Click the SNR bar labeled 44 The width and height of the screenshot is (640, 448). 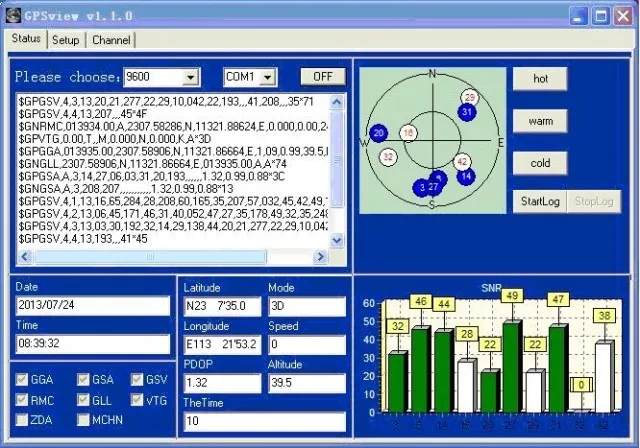click(444, 371)
